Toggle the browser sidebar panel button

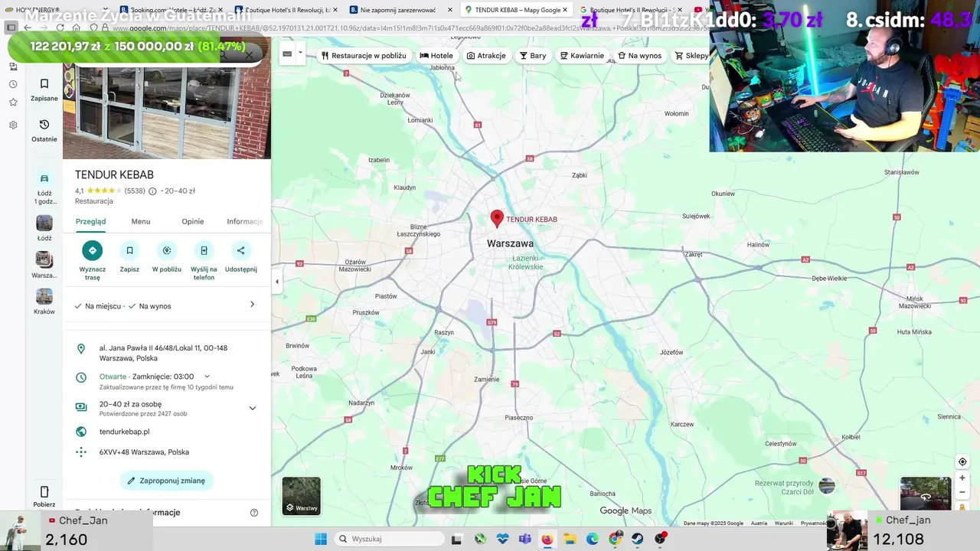[11, 28]
